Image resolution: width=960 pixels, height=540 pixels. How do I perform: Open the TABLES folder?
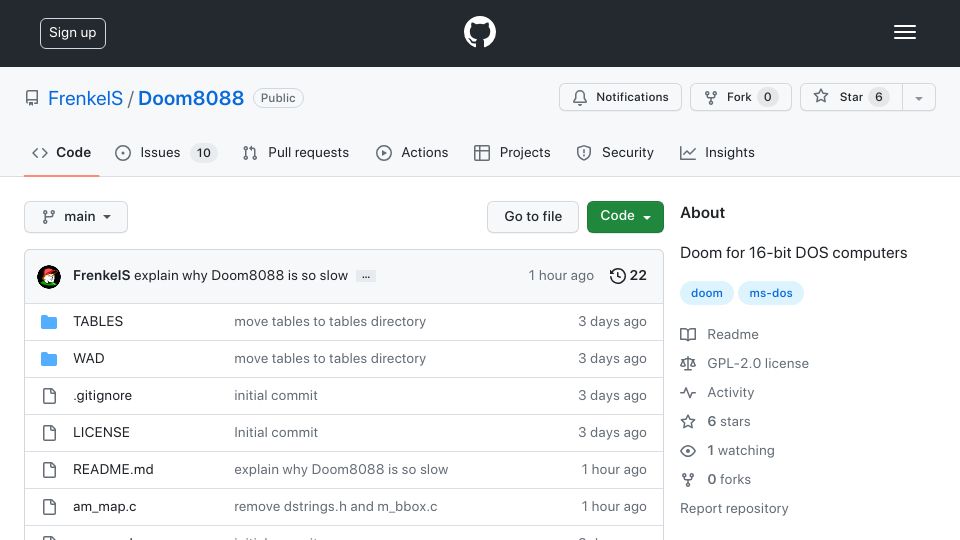coord(98,321)
